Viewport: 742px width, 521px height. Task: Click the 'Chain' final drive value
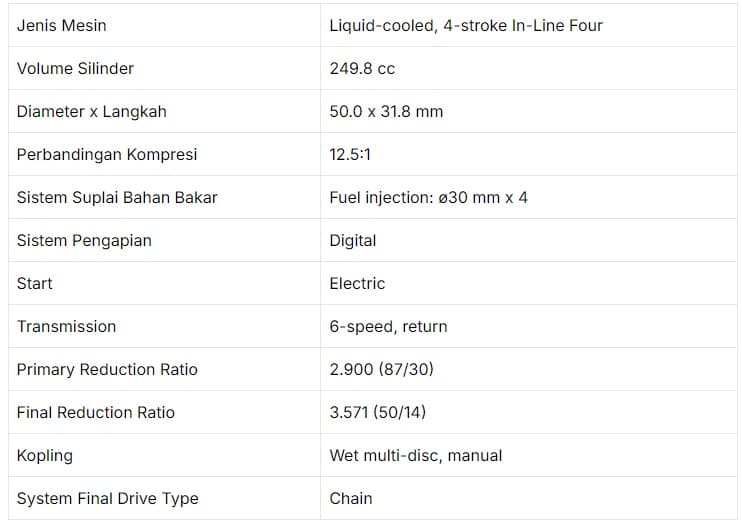pos(351,498)
